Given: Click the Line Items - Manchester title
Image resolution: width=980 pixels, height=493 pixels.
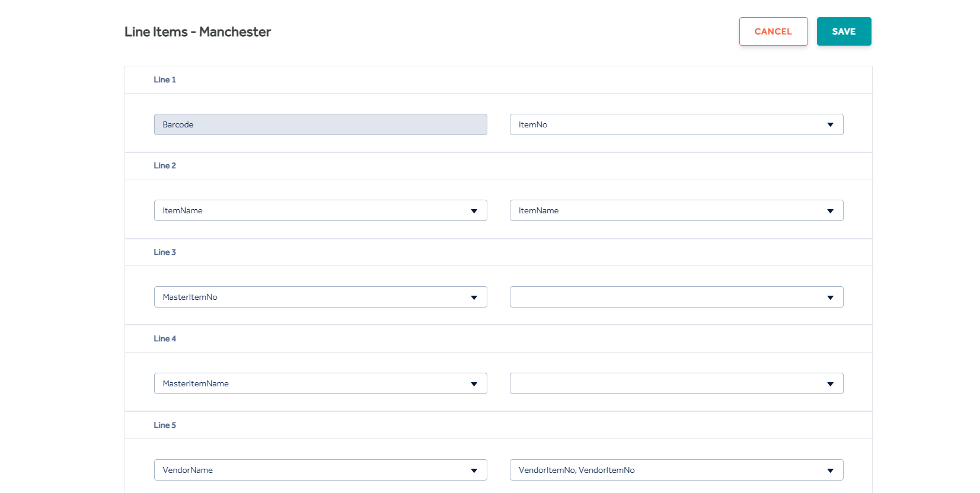Looking at the screenshot, I should (197, 32).
